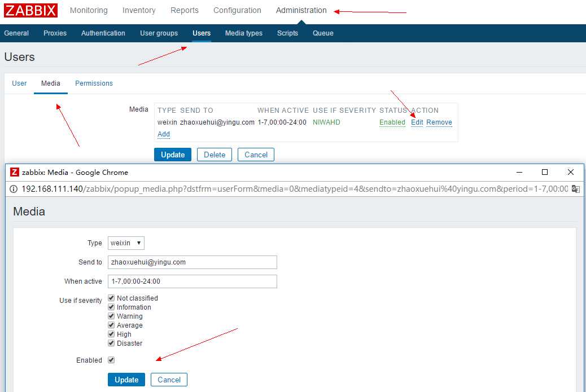Click the WHEN ACTIVE column header

(283, 111)
